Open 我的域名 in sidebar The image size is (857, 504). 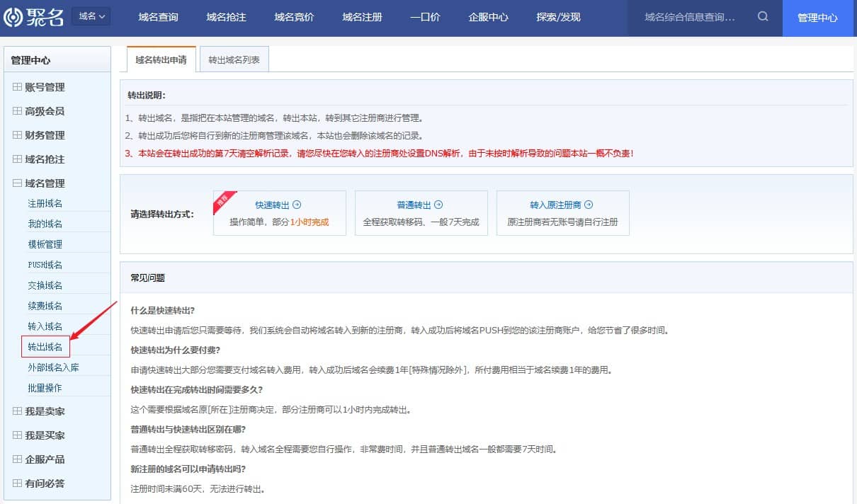pos(45,224)
